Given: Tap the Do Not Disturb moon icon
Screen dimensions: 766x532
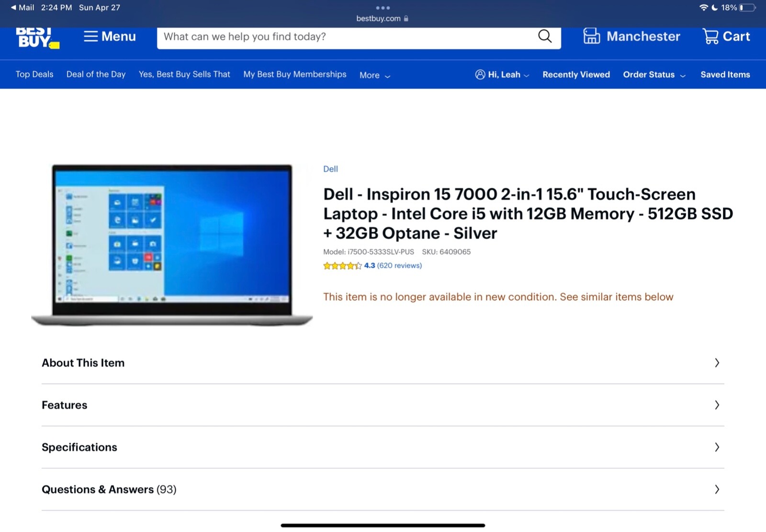Looking at the screenshot, I should point(715,8).
